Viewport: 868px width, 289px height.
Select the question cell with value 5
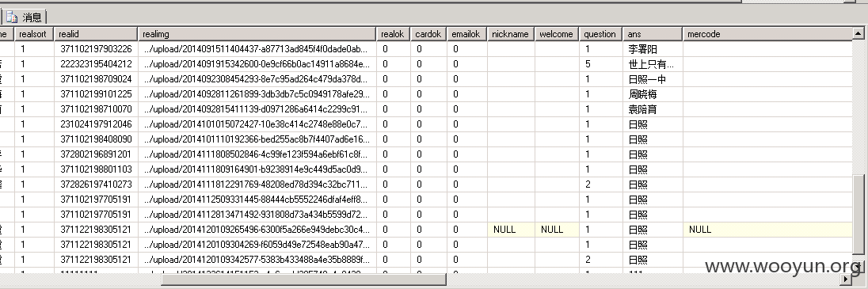[x=600, y=64]
